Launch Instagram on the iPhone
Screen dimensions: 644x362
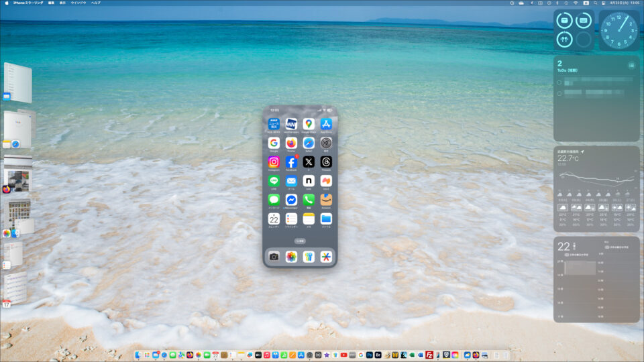tap(274, 162)
